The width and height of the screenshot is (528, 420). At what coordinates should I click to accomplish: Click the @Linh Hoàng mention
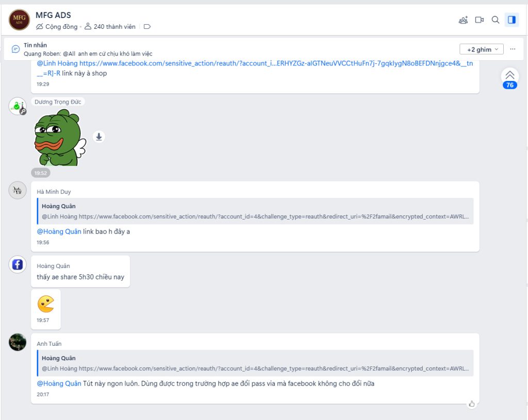57,63
